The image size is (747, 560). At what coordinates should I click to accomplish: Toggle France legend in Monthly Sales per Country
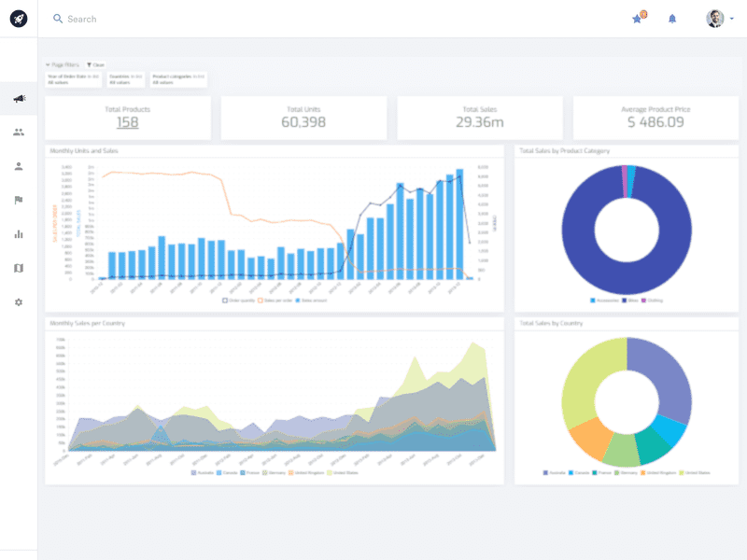[x=249, y=473]
